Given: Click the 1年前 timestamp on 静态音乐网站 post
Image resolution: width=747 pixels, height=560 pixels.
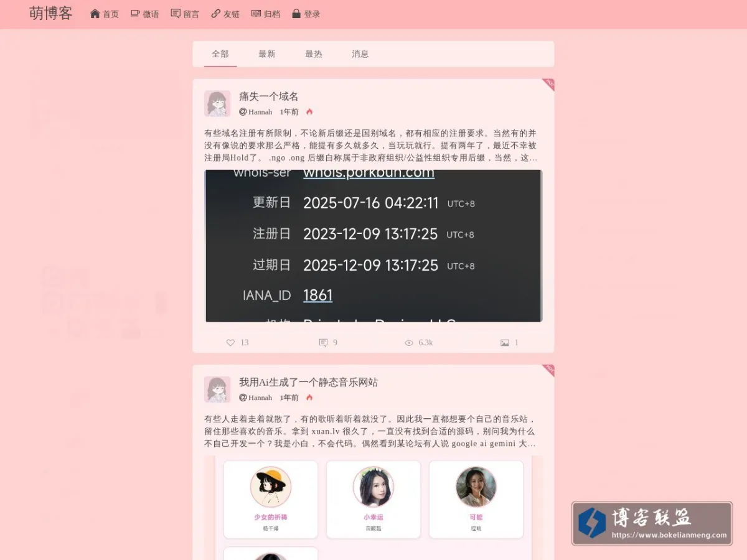Looking at the screenshot, I should [x=289, y=398].
